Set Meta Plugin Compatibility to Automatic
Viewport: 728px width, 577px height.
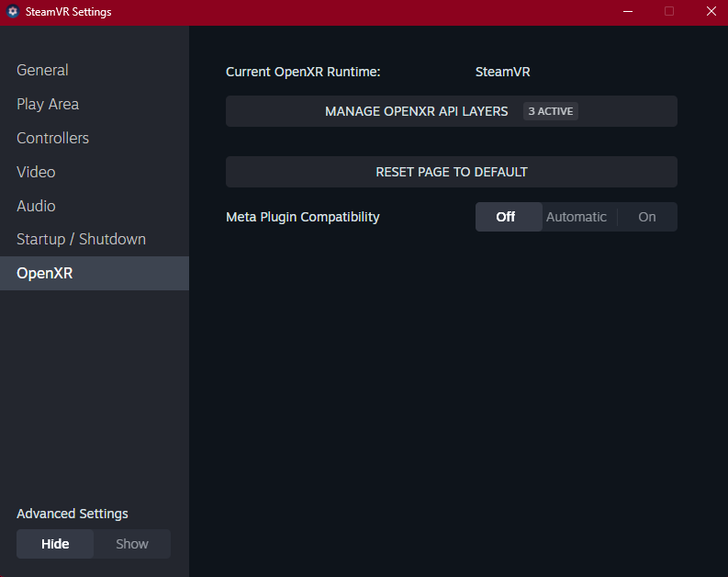point(577,217)
